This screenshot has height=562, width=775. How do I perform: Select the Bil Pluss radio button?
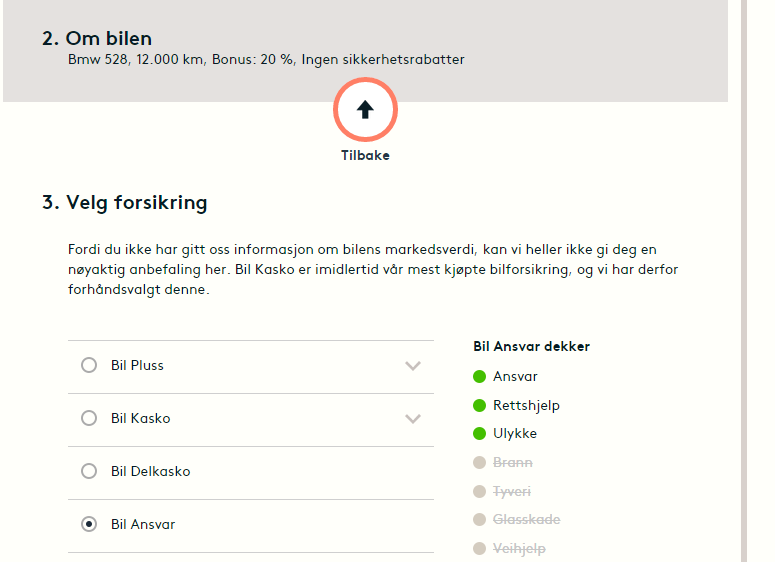coord(89,366)
